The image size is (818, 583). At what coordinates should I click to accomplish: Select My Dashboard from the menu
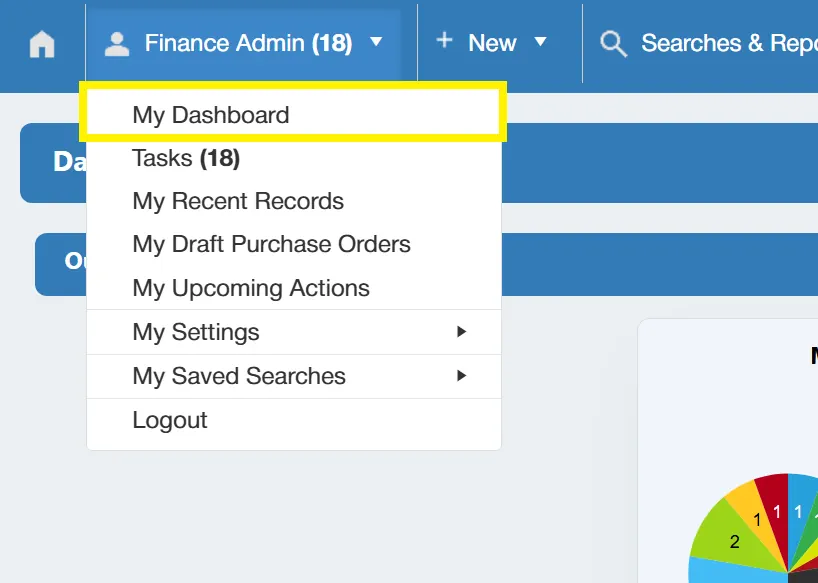pyautogui.click(x=294, y=115)
